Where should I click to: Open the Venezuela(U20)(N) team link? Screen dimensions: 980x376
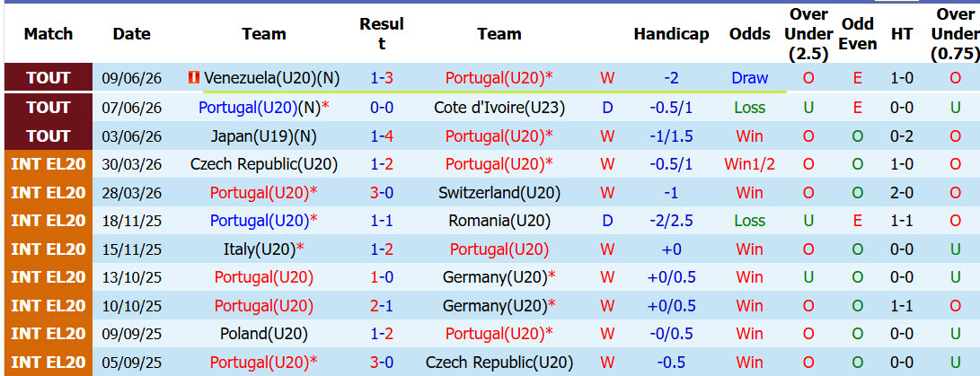[272, 78]
